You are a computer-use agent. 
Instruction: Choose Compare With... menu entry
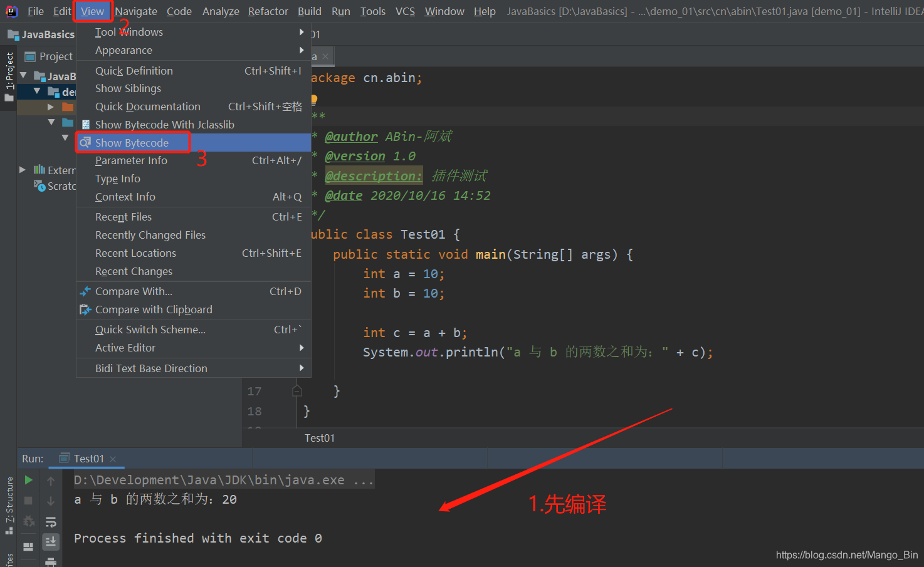[194, 291]
